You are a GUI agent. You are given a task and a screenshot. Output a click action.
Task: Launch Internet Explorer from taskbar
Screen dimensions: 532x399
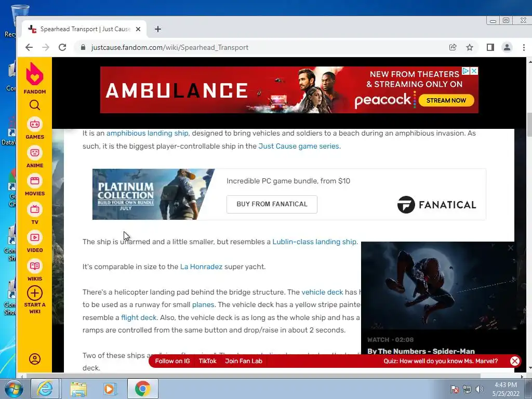point(45,389)
